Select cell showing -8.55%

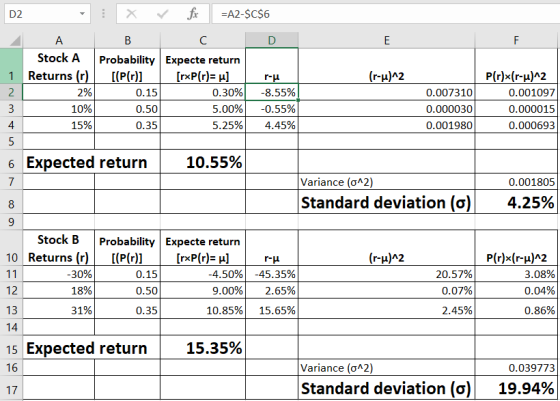(272, 92)
